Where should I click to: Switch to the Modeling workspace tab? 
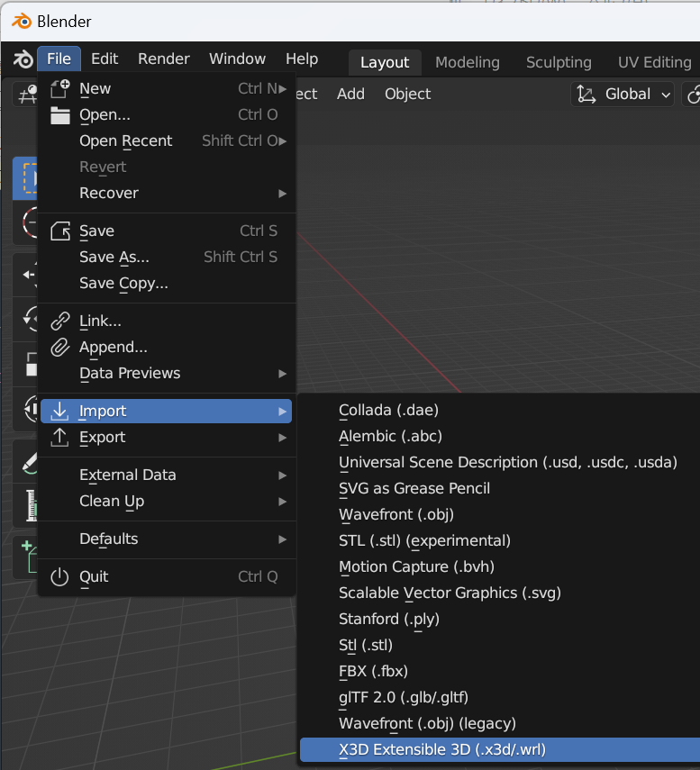(468, 62)
